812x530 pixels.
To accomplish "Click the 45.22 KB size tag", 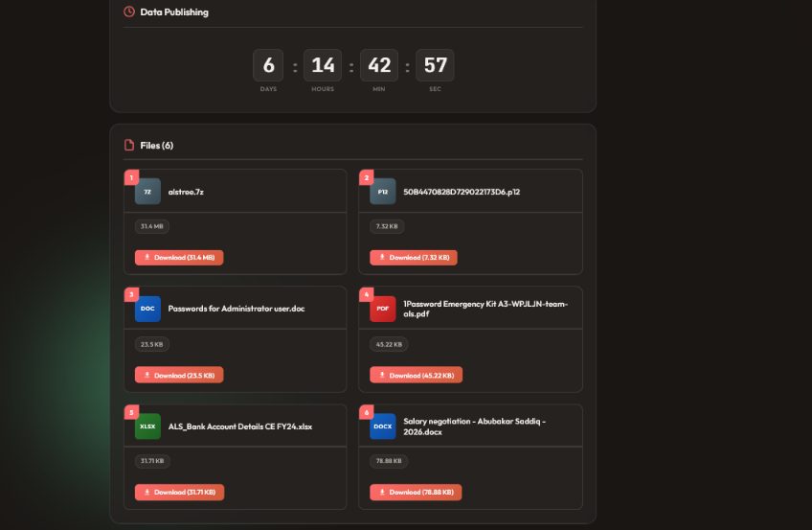I will coord(389,344).
